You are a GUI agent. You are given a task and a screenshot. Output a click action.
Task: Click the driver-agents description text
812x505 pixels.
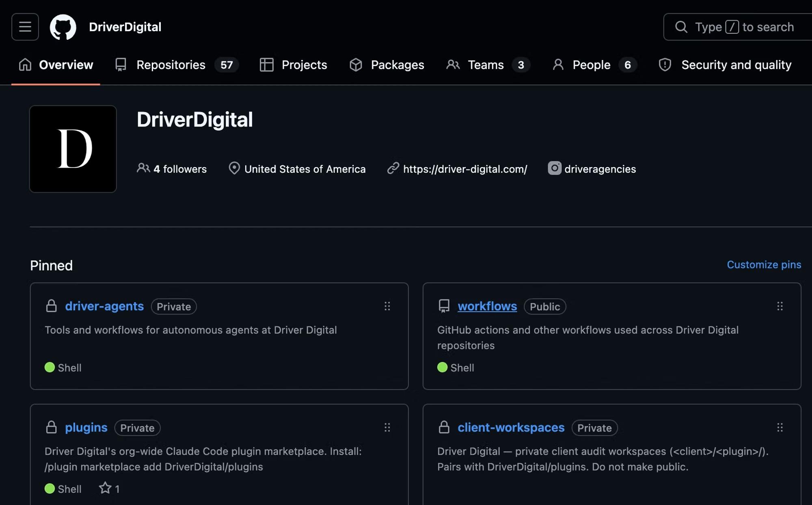pos(191,330)
